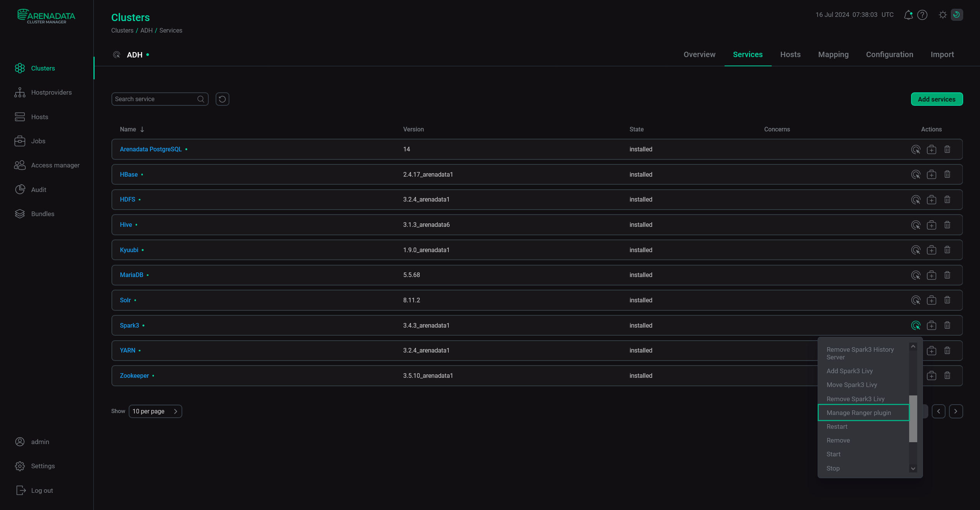The image size is (980, 510).
Task: Open the Jobs sidebar section
Action: click(x=30, y=141)
